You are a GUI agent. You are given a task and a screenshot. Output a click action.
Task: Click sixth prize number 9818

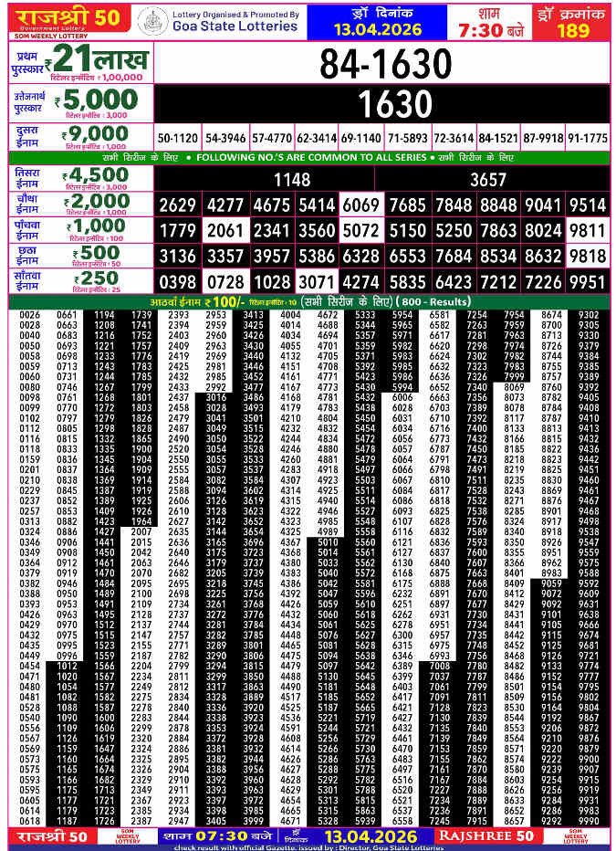[587, 256]
